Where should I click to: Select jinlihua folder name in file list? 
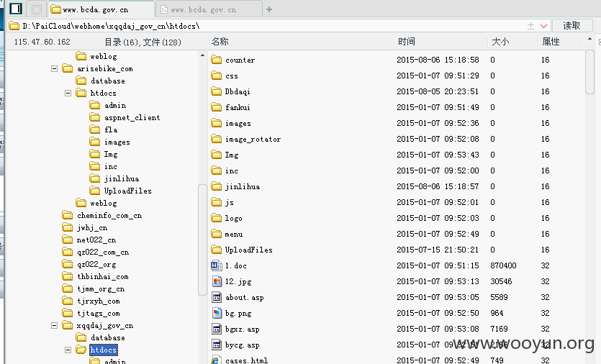click(243, 186)
